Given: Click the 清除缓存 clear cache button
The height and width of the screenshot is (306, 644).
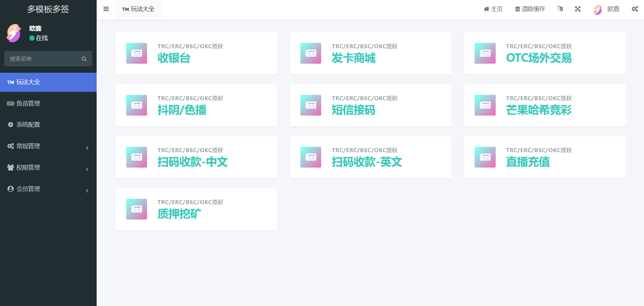Looking at the screenshot, I should coord(530,9).
